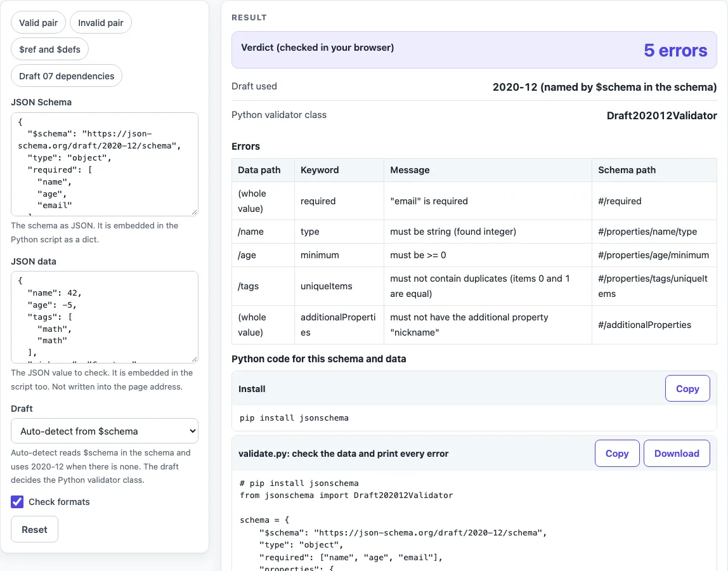This screenshot has width=728, height=571.
Task: Open the Draft auto-detect dropdown
Action: click(x=105, y=431)
